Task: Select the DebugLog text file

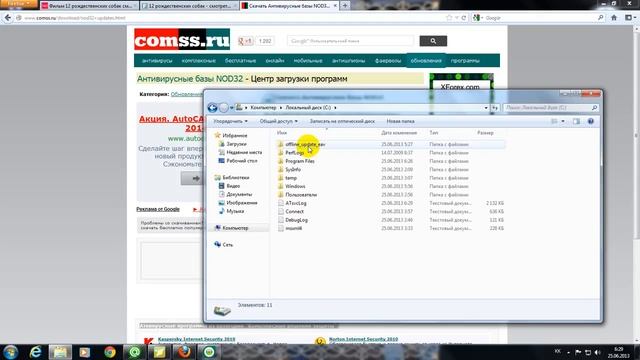Action: 296,220
